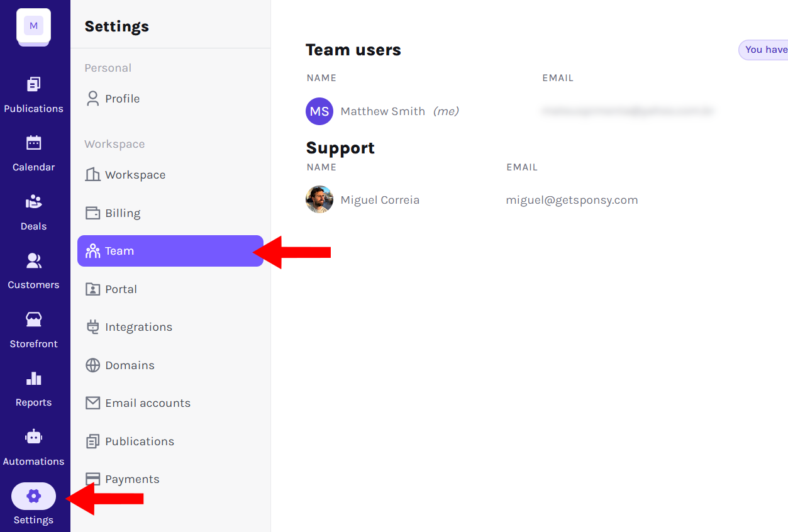Open the Domains settings label

pos(130,365)
